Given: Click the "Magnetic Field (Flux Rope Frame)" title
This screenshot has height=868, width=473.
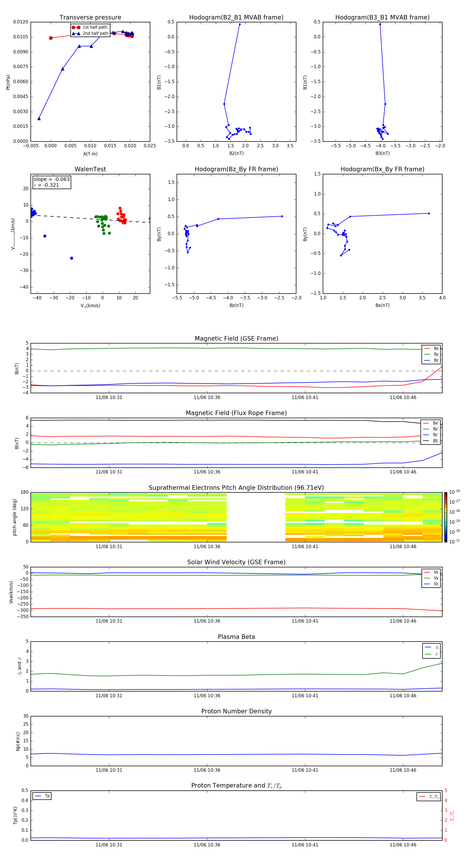Looking at the screenshot, I should point(236,413).
